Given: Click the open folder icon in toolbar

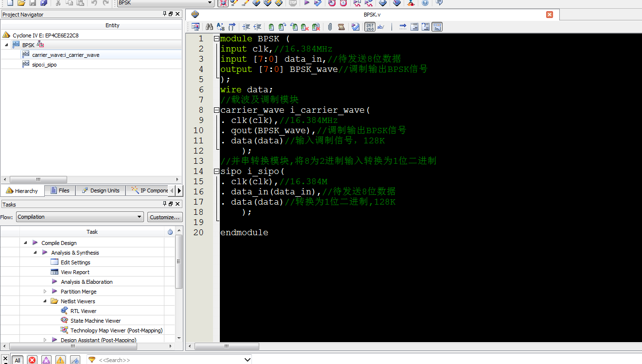Looking at the screenshot, I should point(21,3).
